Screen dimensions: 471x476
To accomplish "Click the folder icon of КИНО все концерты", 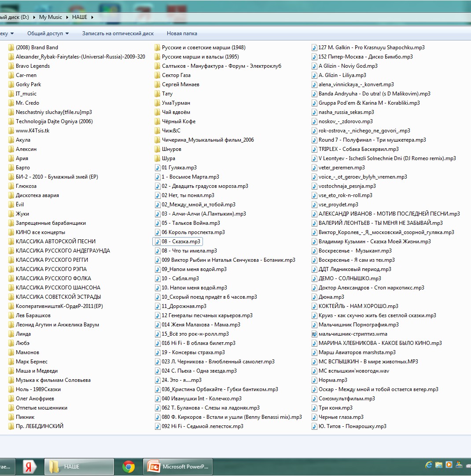I will click(x=11, y=232).
